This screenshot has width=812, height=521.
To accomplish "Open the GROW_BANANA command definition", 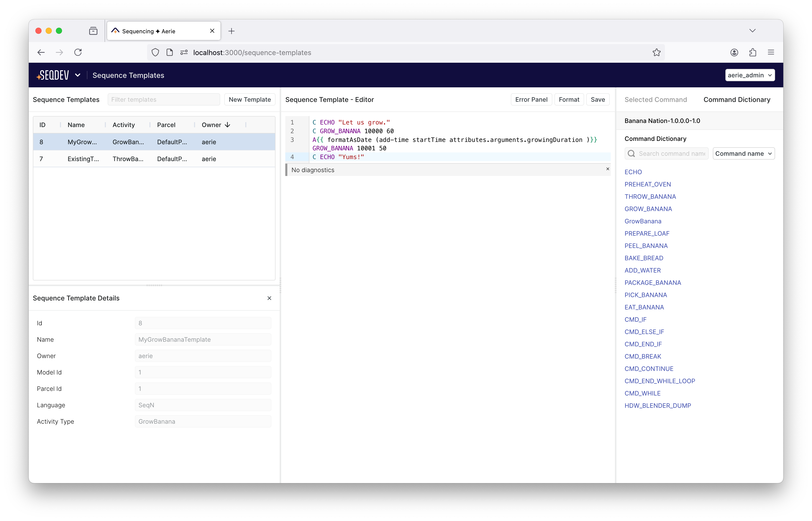I will (x=648, y=209).
